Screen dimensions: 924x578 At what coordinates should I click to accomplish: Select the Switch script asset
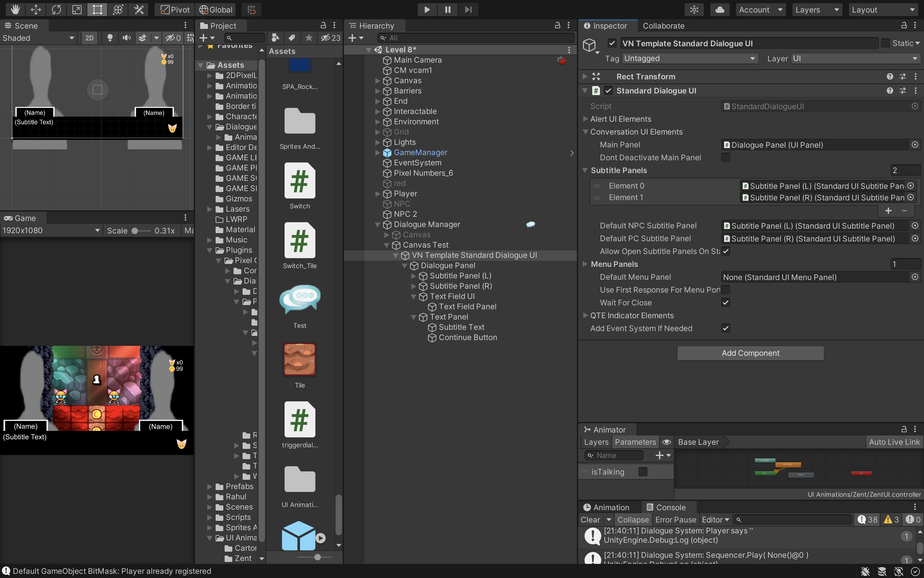(x=300, y=186)
